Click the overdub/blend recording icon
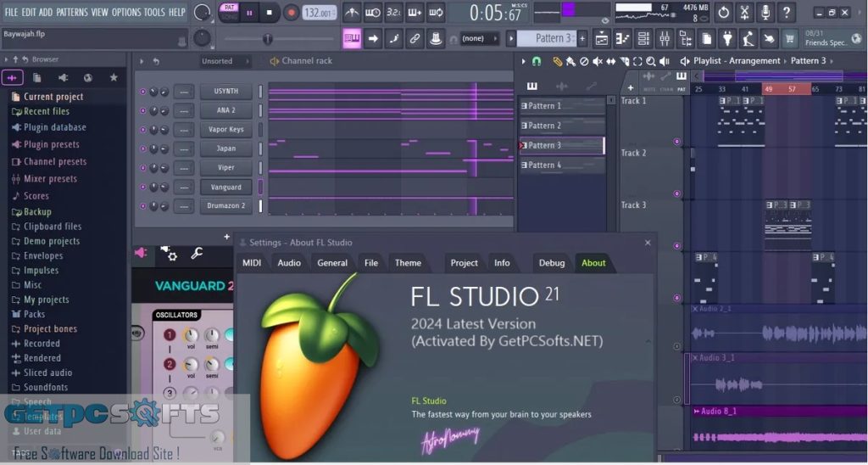The width and height of the screenshot is (868, 465). tap(415, 12)
